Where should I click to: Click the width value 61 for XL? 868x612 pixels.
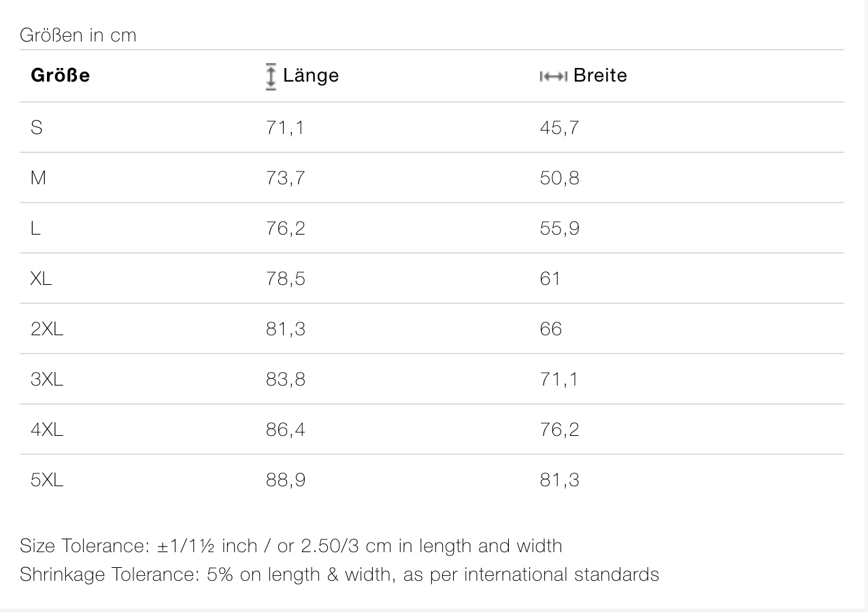tap(550, 278)
